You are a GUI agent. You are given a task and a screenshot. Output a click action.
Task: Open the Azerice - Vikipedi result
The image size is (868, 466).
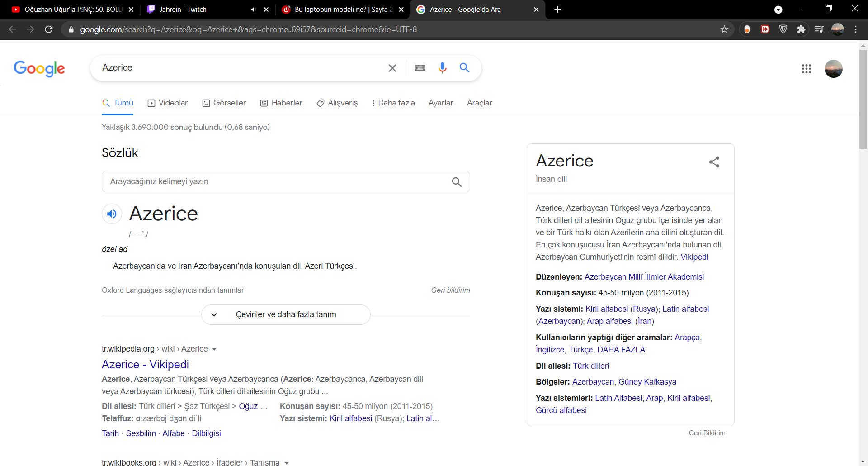pos(145,364)
